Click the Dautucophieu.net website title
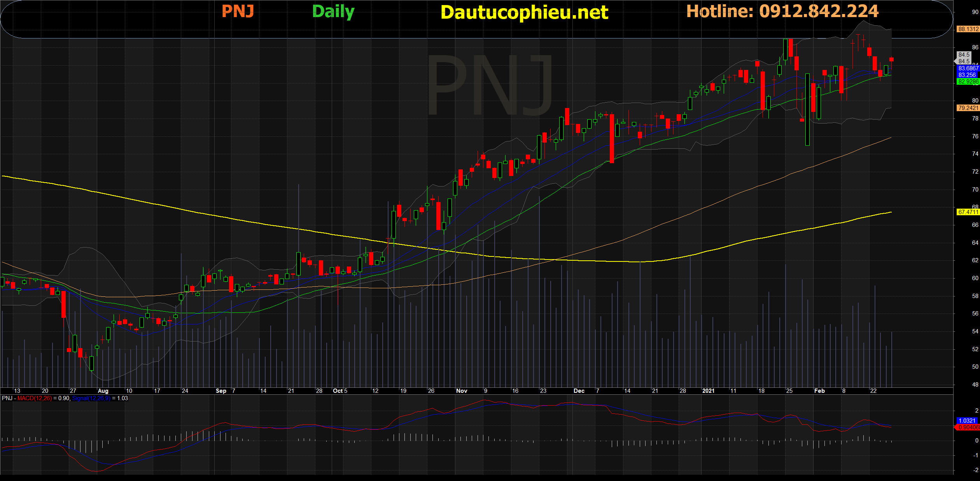Screen dimensions: 980x481 [x=524, y=12]
